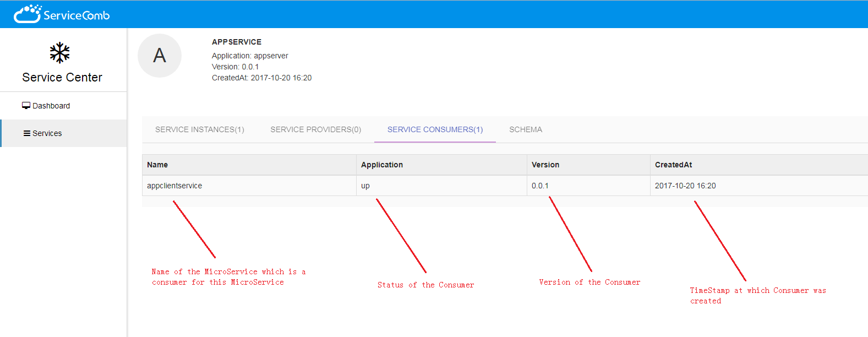Open the Service Providers(0) tab
This screenshot has height=337, width=868.
pyautogui.click(x=315, y=129)
